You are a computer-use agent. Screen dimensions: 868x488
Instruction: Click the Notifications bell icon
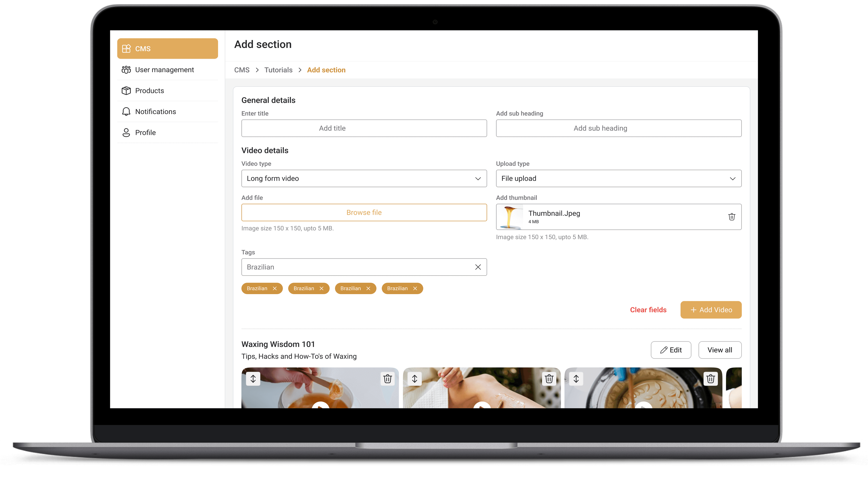point(126,111)
